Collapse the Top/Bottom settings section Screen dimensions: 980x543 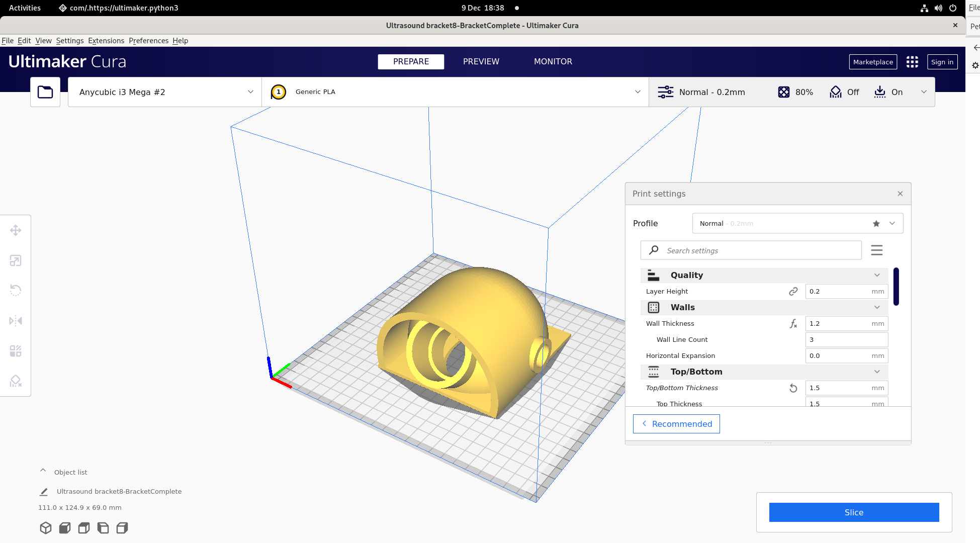764,372
